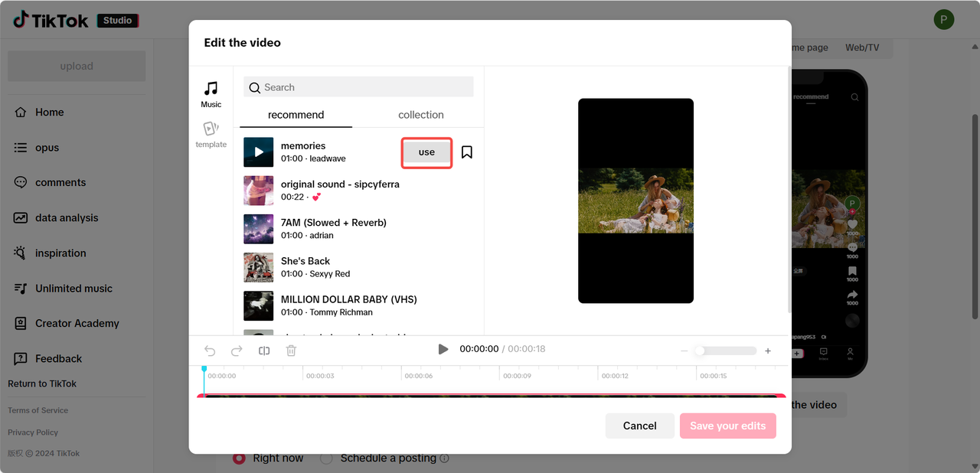
Task: Open the Music panel icon
Action: tap(211, 94)
